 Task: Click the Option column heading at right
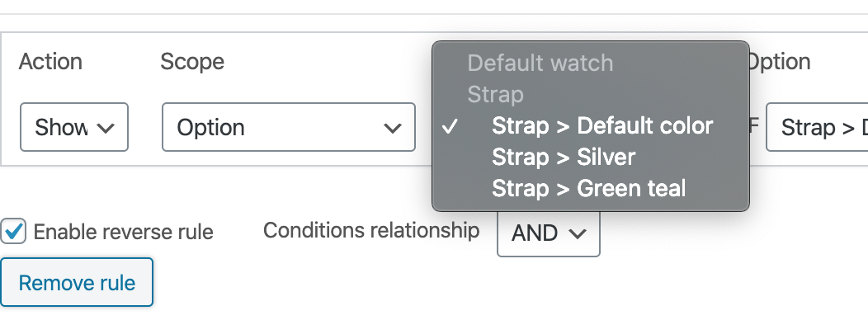[x=780, y=62]
